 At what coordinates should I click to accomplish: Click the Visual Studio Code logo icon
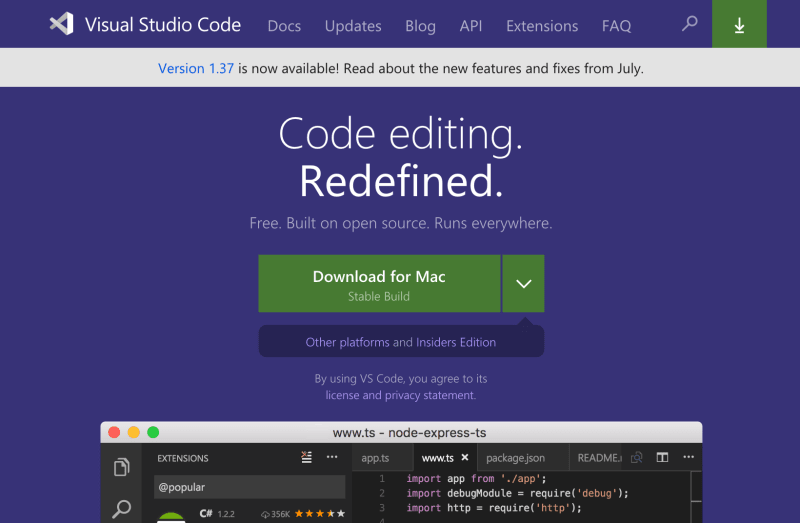pyautogui.click(x=62, y=24)
